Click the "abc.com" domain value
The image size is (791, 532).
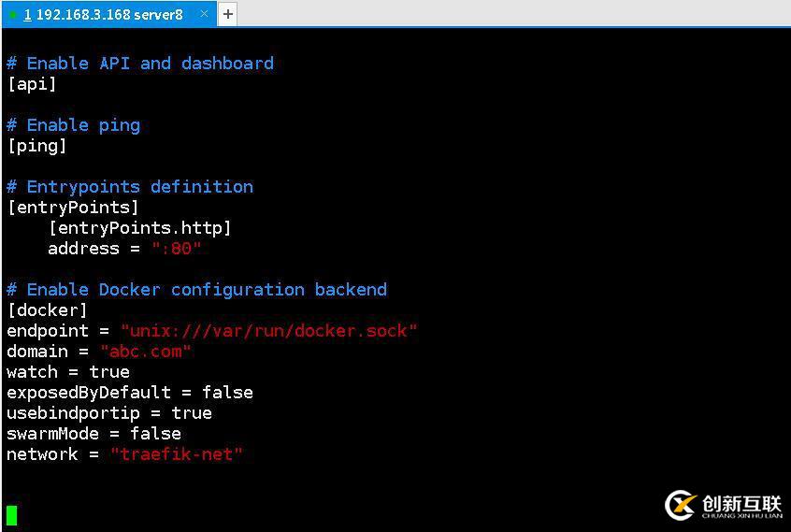tap(145, 352)
